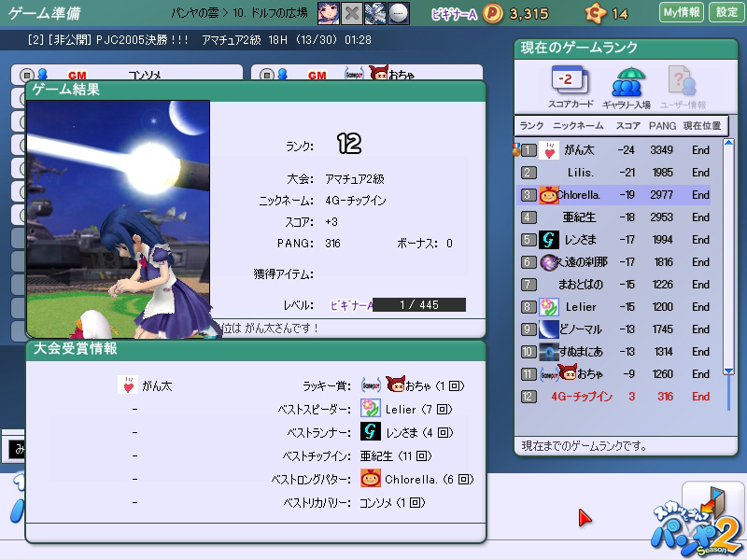Viewport: 747px width, 560px height.
Task: Select red 4G-チップイン row in rank list
Action: [614, 396]
